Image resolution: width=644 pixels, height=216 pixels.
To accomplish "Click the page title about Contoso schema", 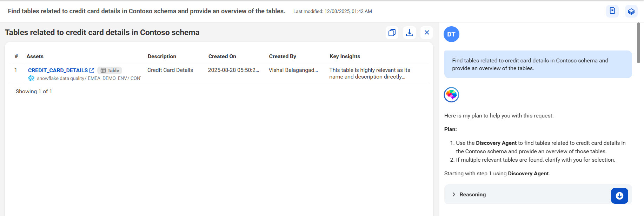I will tap(146, 11).
